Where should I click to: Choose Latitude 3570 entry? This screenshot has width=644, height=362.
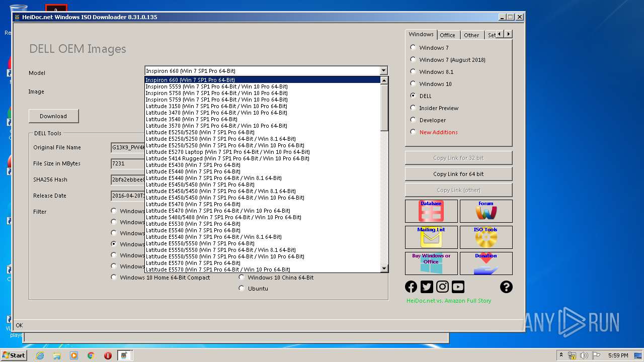[263, 126]
